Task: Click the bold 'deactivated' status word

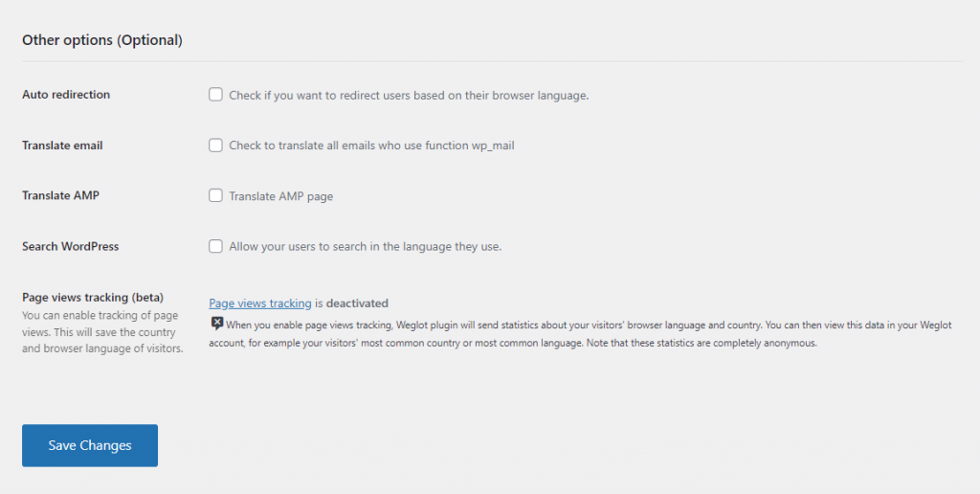Action: coord(357,303)
